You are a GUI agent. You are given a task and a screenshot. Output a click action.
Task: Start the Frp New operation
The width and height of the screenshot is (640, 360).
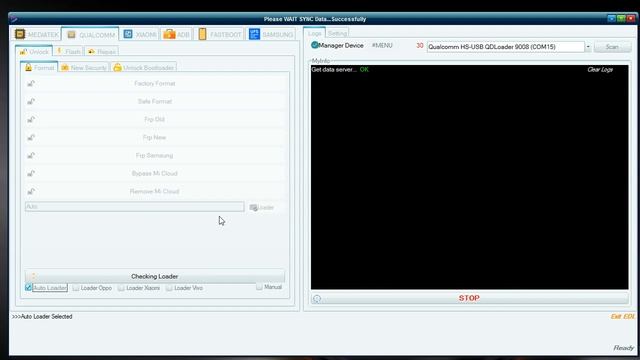155,137
